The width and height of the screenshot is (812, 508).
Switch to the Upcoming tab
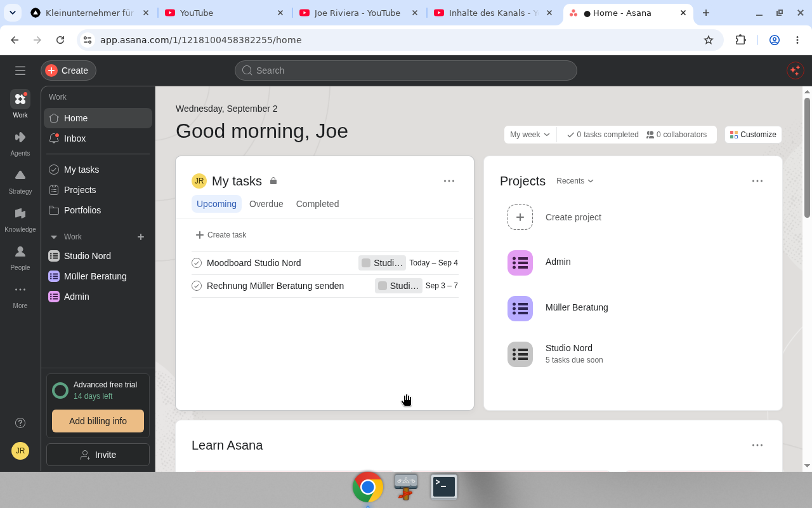216,204
